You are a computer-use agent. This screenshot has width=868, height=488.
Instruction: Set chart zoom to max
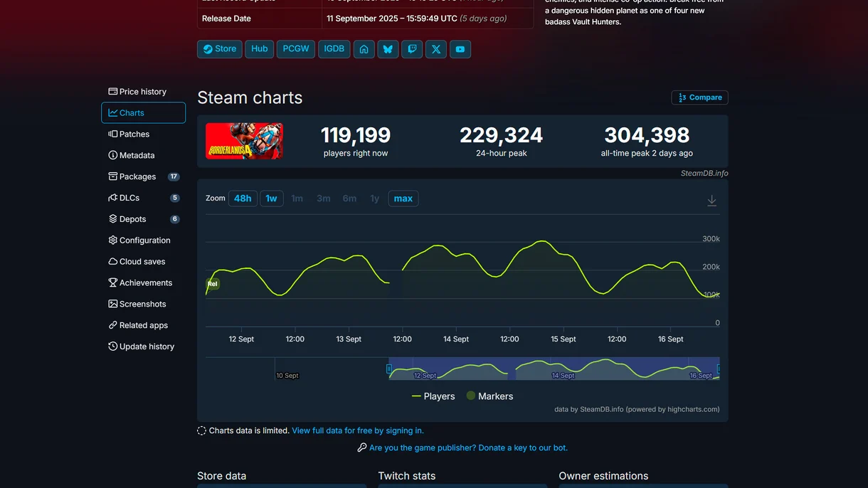[x=403, y=198]
